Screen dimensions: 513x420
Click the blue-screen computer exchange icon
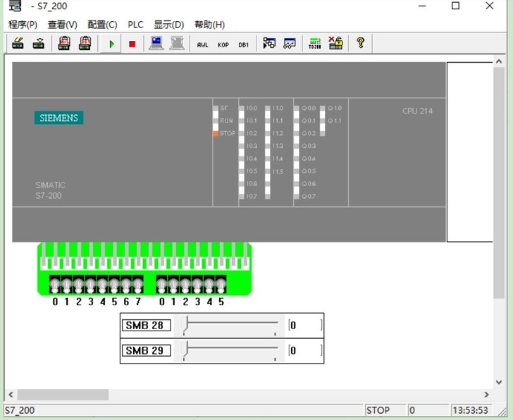[x=156, y=43]
